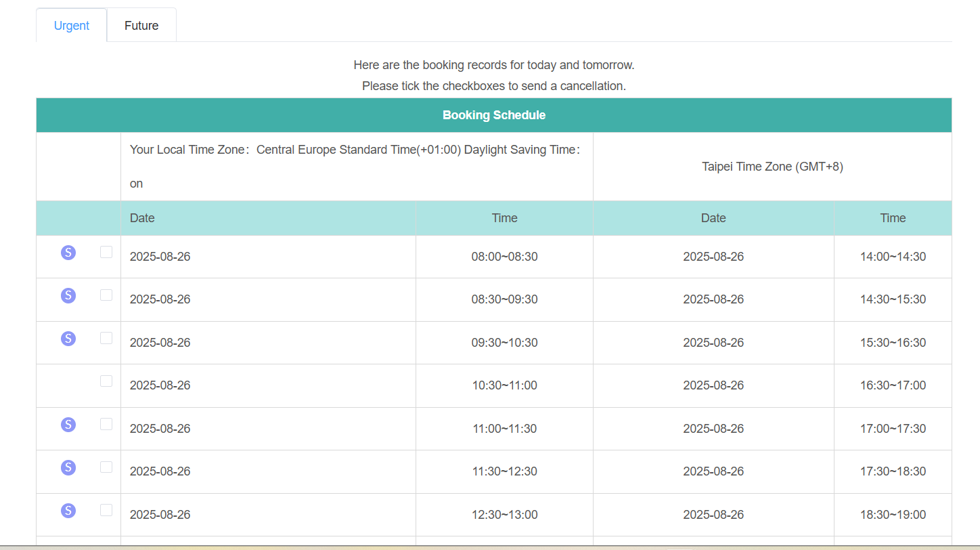Click the Taipei time 16:30~17:00 cell

point(893,385)
